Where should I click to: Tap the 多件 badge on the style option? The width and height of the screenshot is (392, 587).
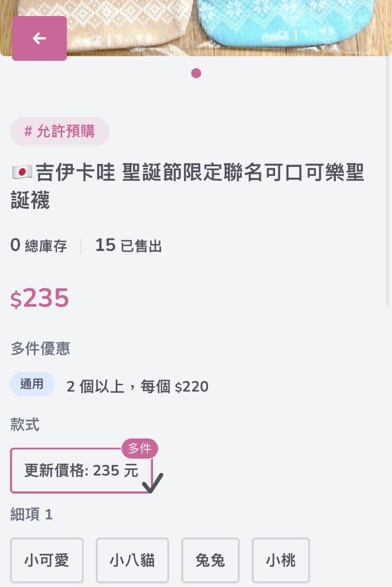(x=140, y=448)
